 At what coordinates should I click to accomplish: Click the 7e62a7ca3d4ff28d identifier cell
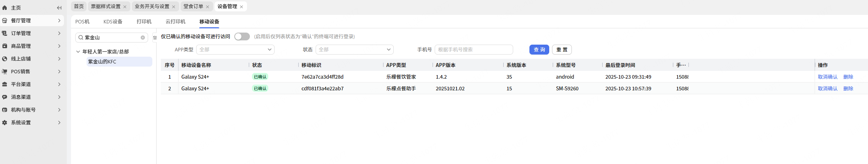322,77
